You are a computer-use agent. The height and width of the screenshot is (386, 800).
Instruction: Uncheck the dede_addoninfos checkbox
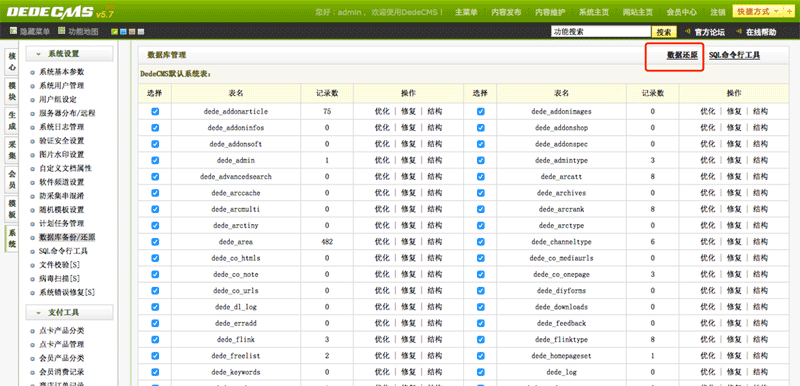pos(155,127)
